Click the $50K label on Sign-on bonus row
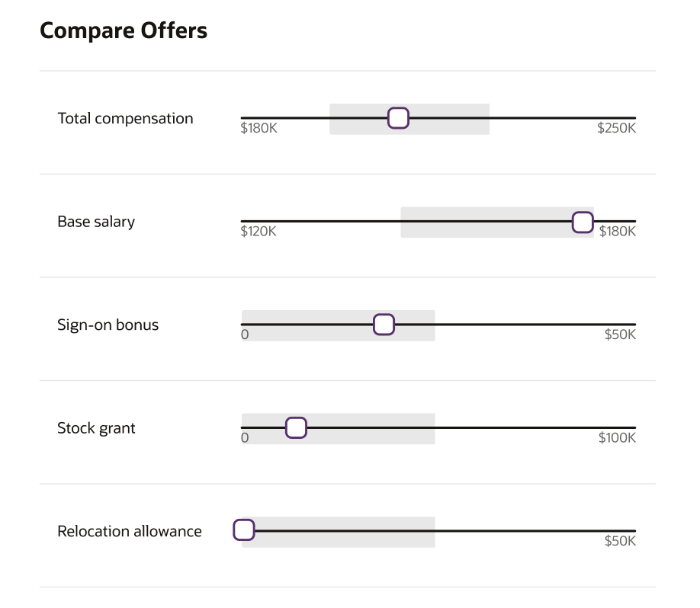This screenshot has width=700, height=608. [621, 334]
